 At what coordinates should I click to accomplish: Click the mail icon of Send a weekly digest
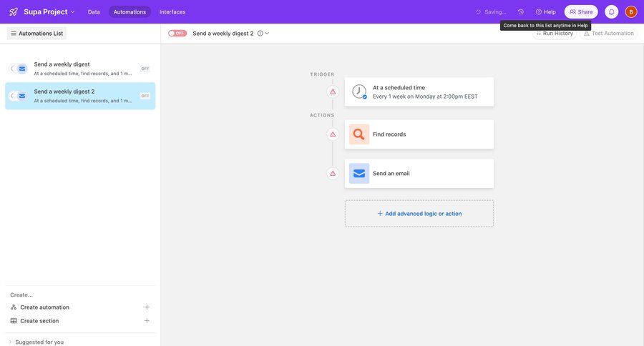pos(22,69)
